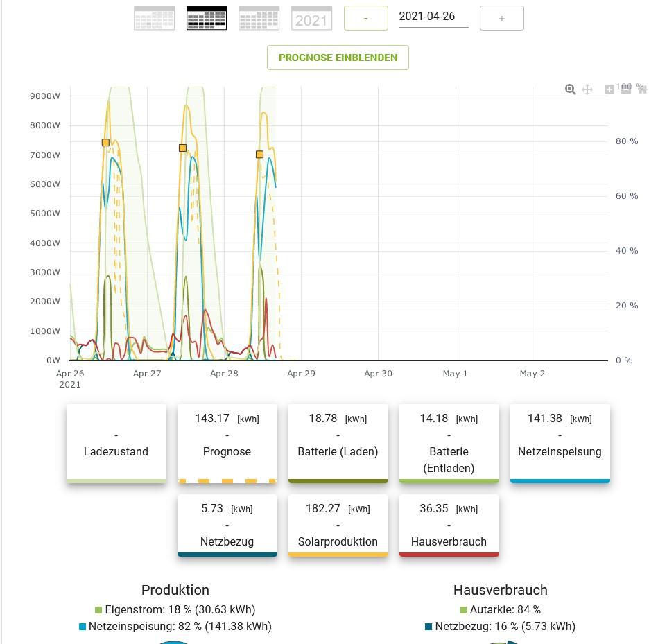Screen dimensions: 658x644
Task: Click 'Eigenstrom: 18 % (30.63 kWh)' text
Action: 180,609
